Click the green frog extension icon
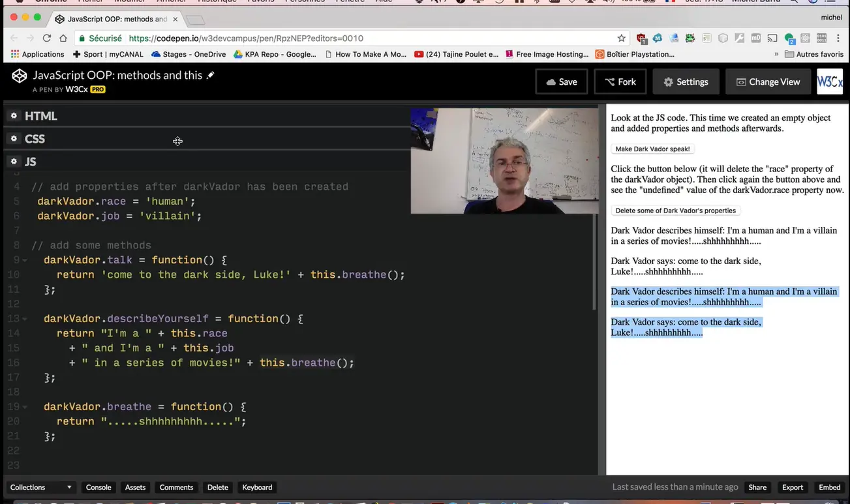 coord(690,38)
